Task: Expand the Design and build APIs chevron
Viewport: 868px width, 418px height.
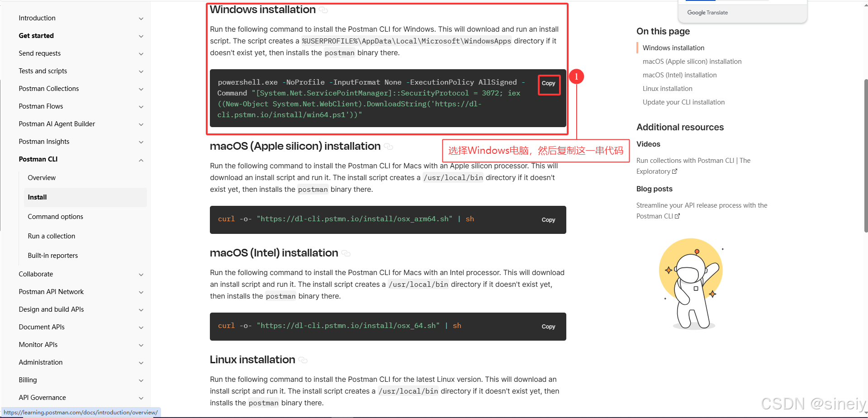Action: tap(141, 310)
